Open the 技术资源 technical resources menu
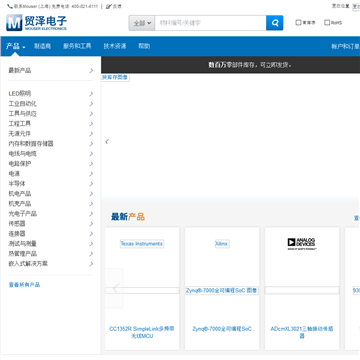Screen dimensions: 360x360 pos(115,46)
